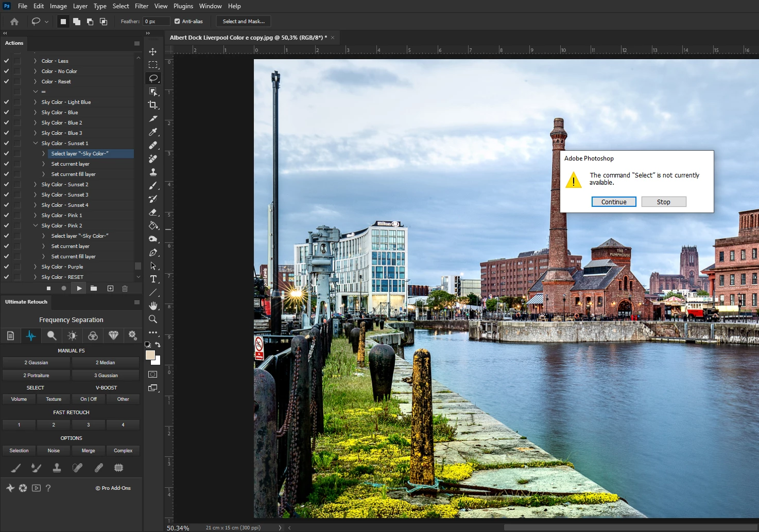Select the Path Selection arrow tool

(153, 266)
